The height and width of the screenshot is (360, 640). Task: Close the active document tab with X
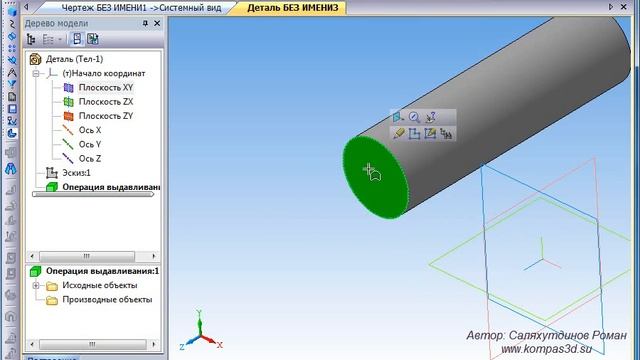click(x=624, y=7)
